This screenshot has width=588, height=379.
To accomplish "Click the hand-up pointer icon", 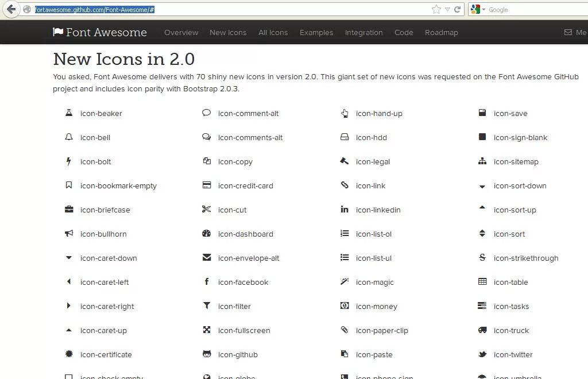I will (x=345, y=113).
